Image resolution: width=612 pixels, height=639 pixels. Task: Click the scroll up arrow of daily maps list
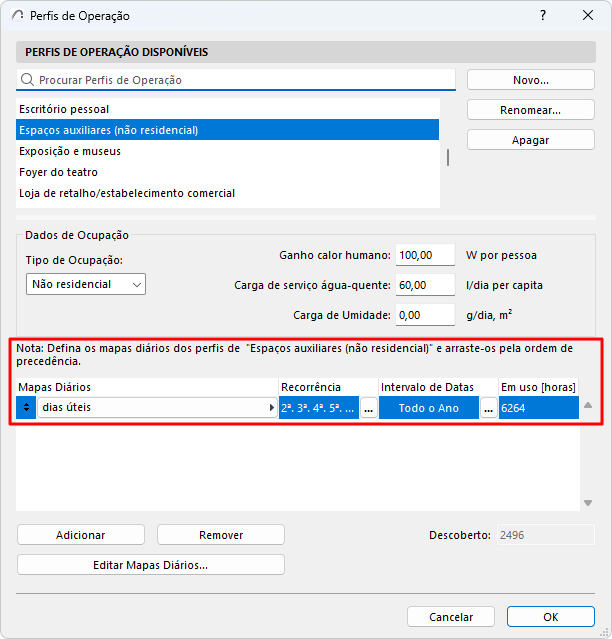click(588, 405)
